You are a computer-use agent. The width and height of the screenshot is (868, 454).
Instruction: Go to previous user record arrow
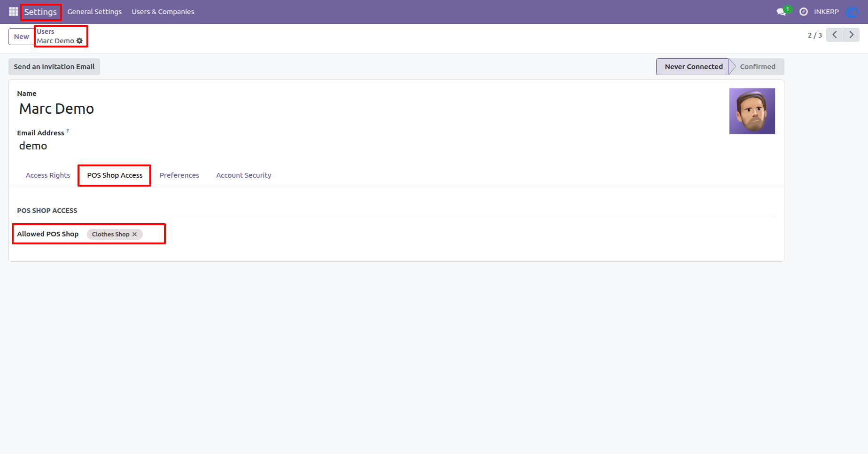(834, 35)
